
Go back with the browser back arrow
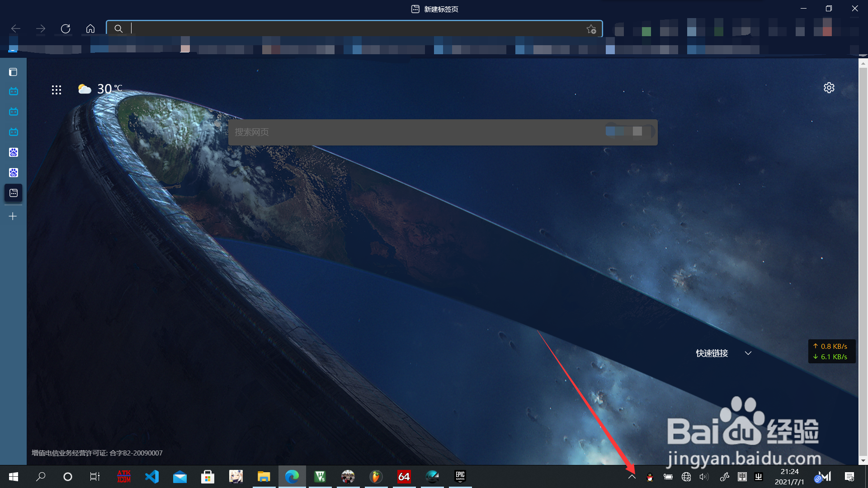point(16,28)
